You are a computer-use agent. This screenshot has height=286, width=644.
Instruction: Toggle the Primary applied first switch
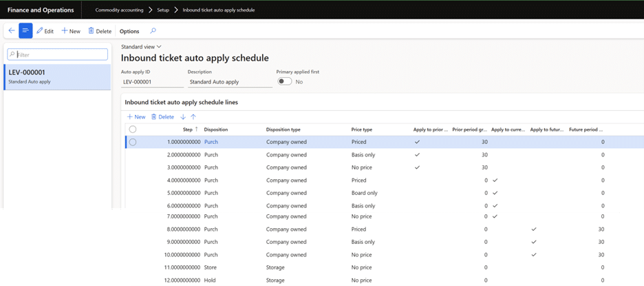(284, 81)
